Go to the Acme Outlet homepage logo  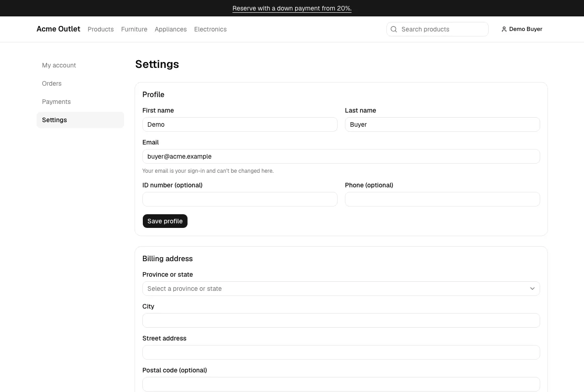[x=58, y=29]
